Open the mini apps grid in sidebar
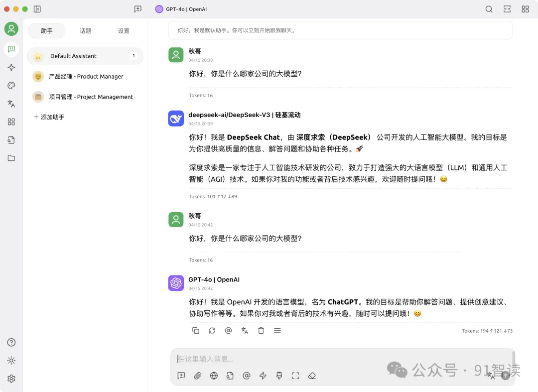This screenshot has height=392, width=538. [11, 122]
